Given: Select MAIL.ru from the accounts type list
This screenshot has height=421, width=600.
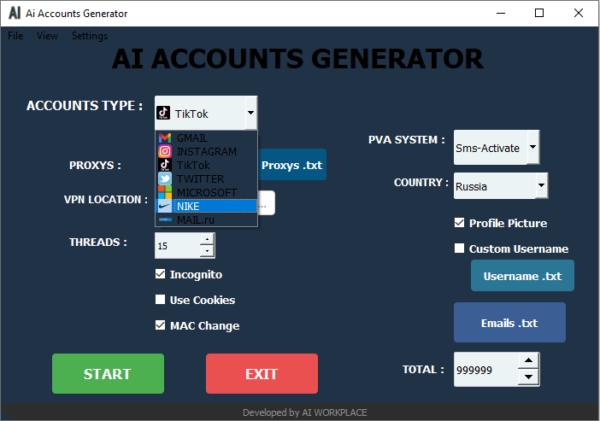Looking at the screenshot, I should (206, 220).
